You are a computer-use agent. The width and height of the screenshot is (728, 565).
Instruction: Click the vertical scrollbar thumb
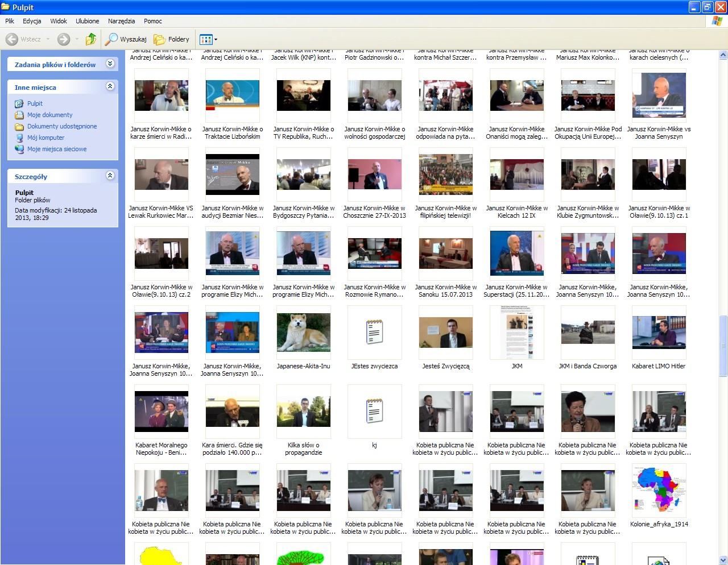(x=723, y=346)
